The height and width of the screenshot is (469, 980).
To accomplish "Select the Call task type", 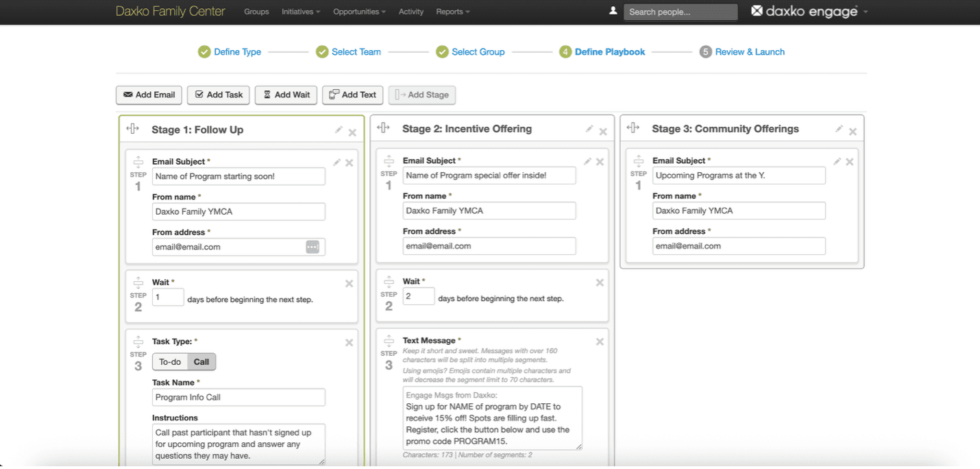I will tap(201, 361).
